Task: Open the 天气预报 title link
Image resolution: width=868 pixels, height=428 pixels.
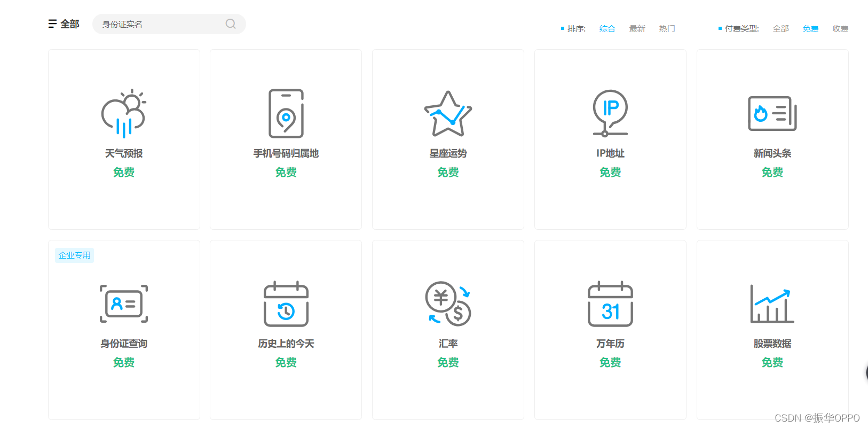Action: point(124,153)
